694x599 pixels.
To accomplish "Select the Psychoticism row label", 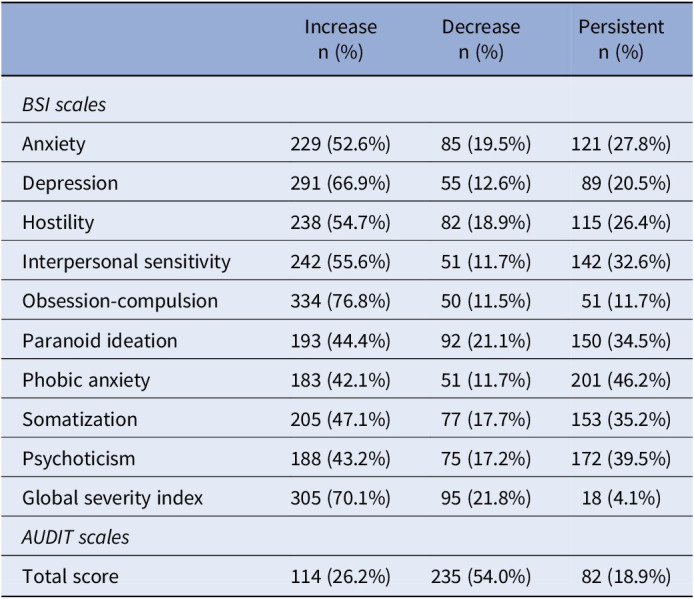I will 79,459.
